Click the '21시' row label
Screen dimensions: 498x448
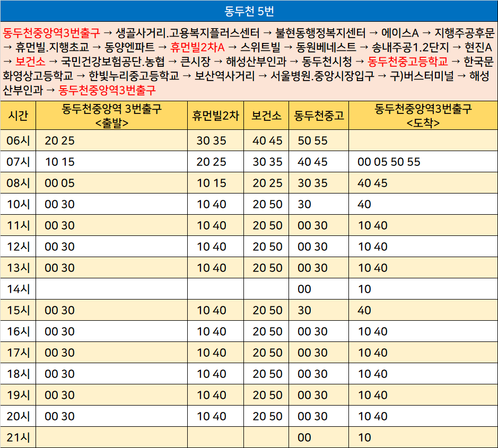click(18, 437)
